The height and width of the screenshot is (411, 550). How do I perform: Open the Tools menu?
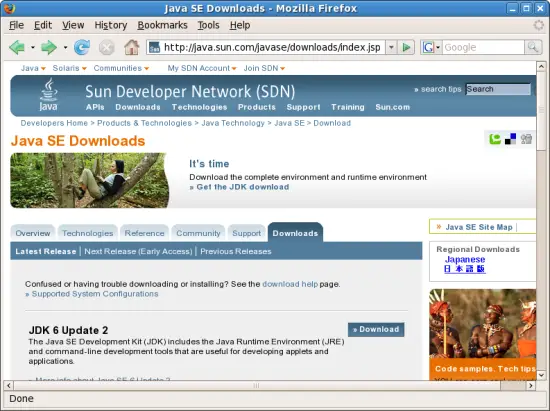pos(208,25)
